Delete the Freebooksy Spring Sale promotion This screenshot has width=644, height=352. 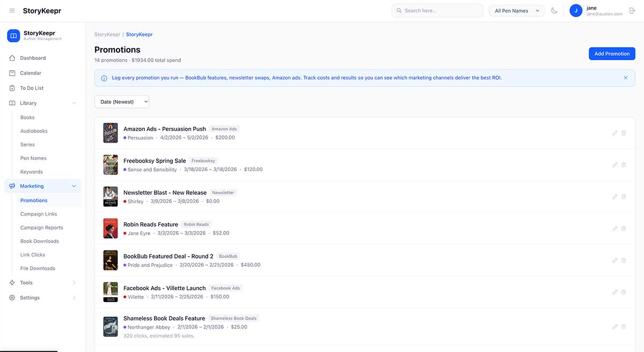pos(624,165)
